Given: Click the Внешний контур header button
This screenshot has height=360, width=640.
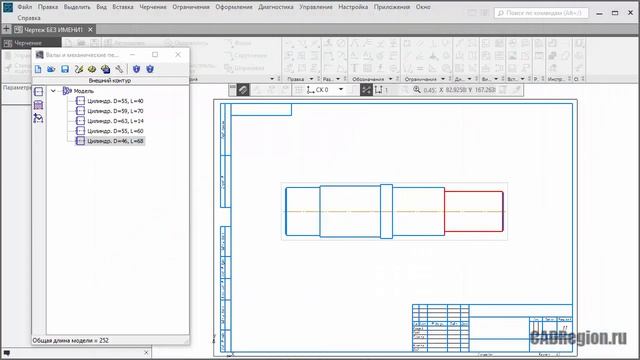Looking at the screenshot, I should [x=110, y=80].
